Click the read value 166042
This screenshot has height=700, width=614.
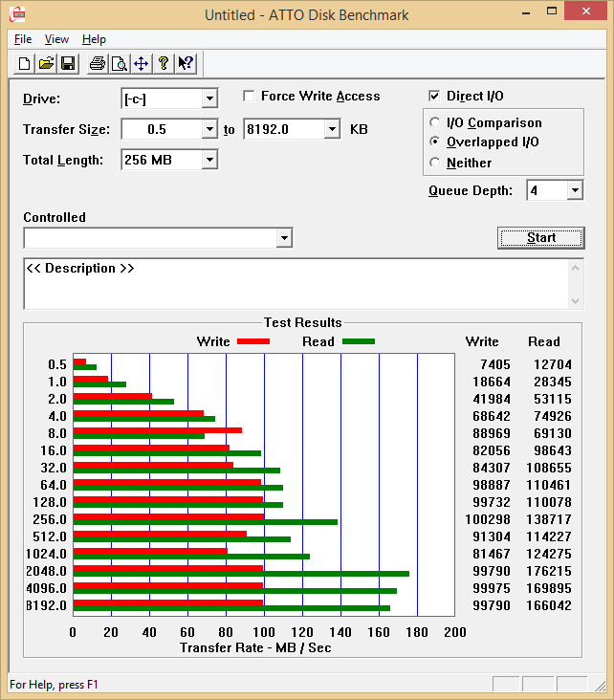pos(549,605)
